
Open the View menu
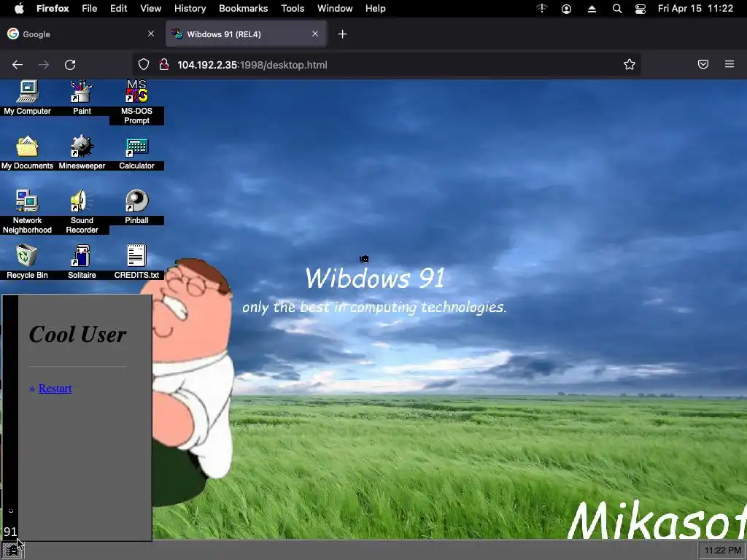point(150,9)
